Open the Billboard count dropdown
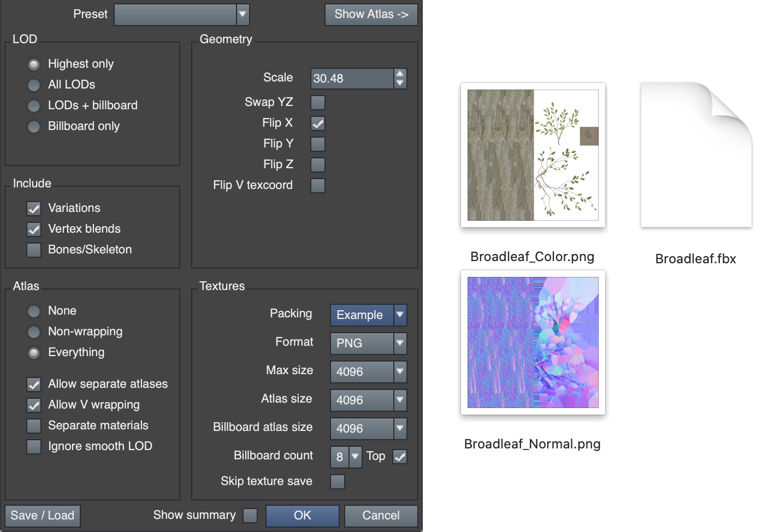780x532 pixels. pyautogui.click(x=346, y=457)
